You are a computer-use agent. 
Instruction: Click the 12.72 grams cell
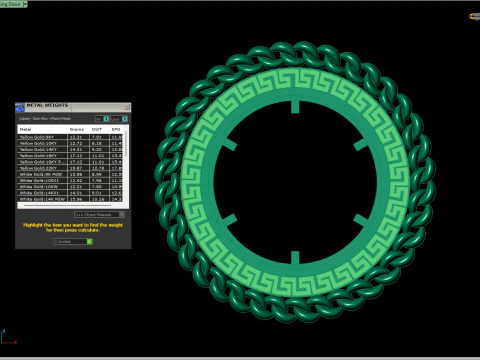[x=78, y=143]
